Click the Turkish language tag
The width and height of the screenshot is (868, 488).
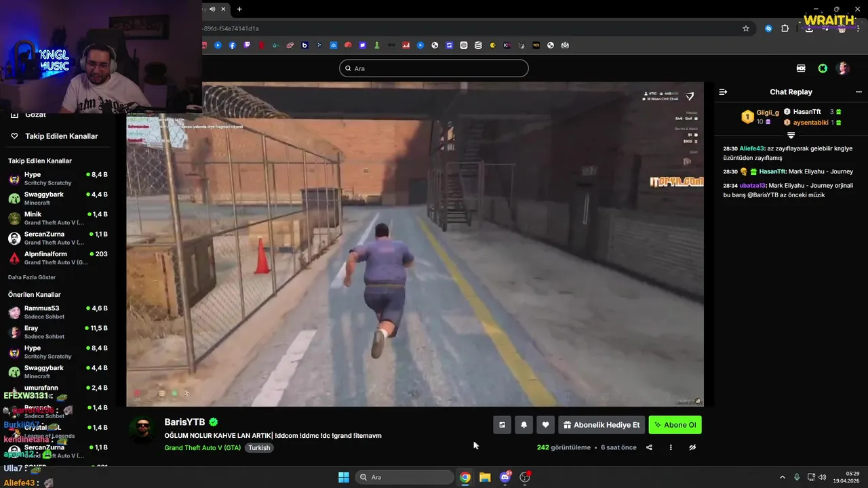[259, 448]
